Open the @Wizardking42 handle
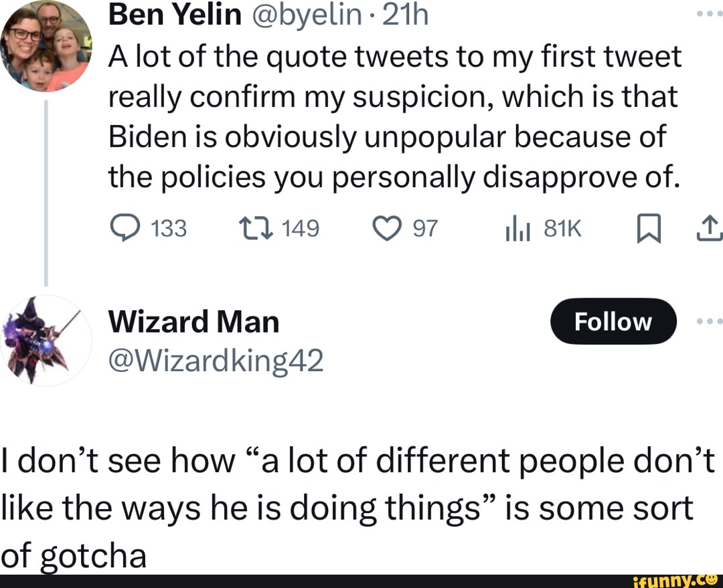723x588 pixels. [216, 361]
